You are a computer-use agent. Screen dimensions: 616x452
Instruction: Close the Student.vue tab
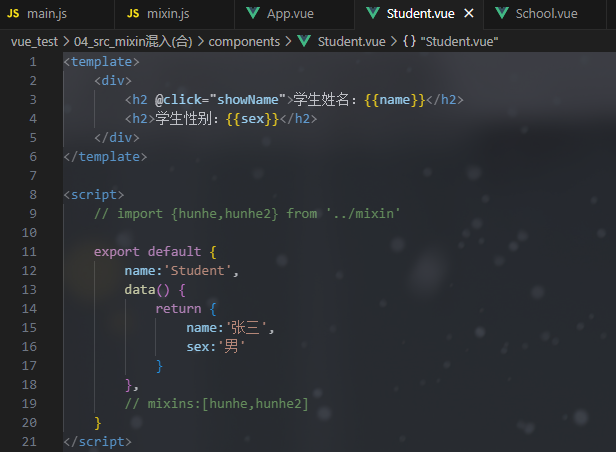[x=469, y=14]
